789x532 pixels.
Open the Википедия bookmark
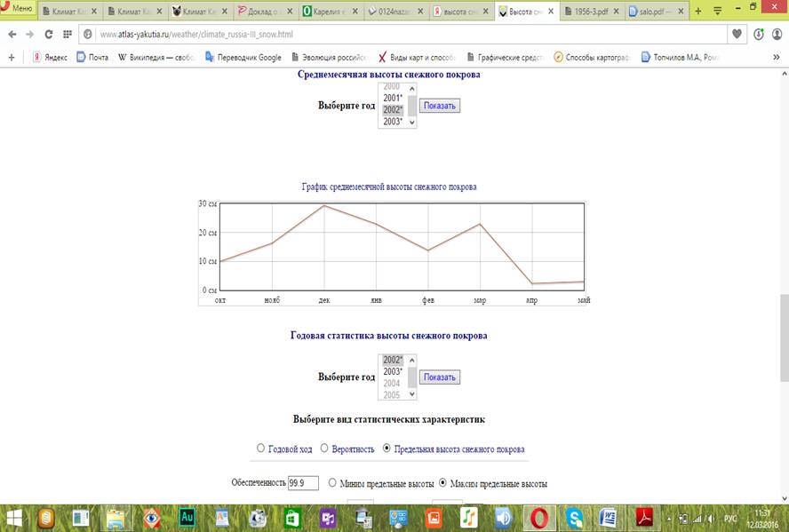(x=156, y=58)
